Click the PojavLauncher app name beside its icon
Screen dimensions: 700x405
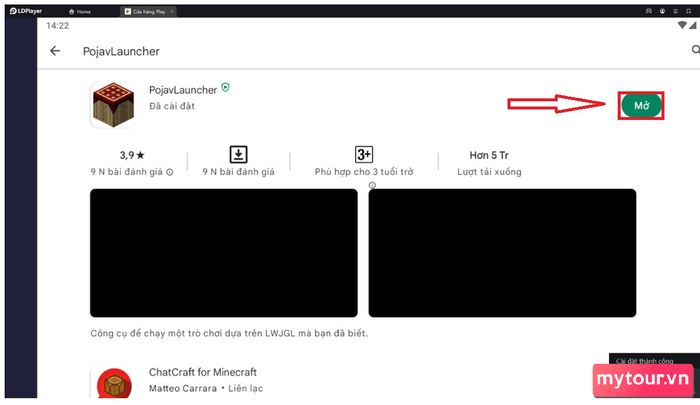(x=183, y=90)
